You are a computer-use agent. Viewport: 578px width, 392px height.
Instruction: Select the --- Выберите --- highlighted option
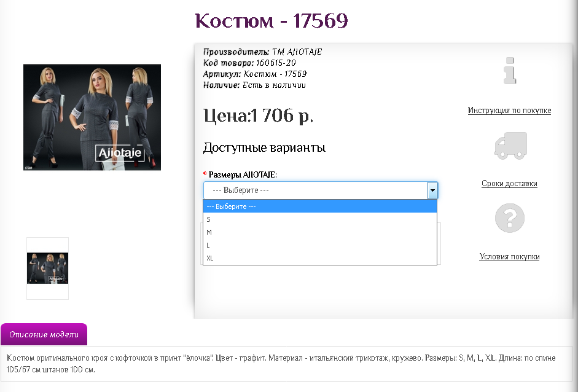click(320, 206)
